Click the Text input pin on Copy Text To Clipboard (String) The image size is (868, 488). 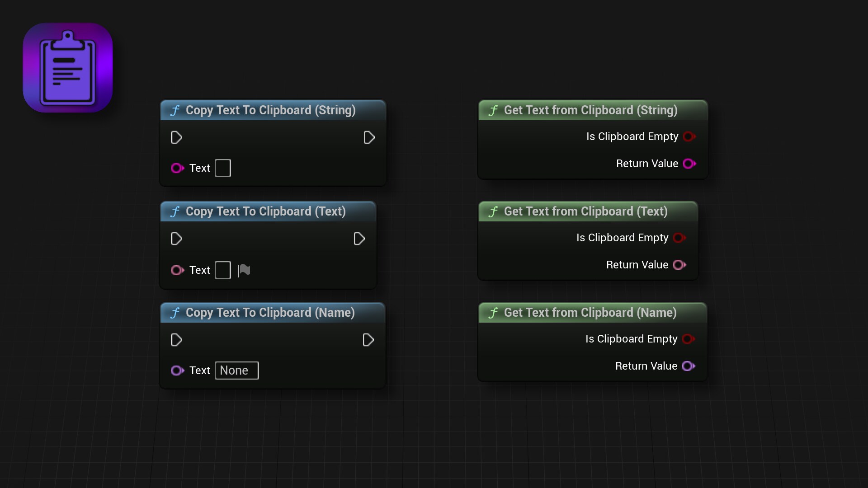(177, 168)
